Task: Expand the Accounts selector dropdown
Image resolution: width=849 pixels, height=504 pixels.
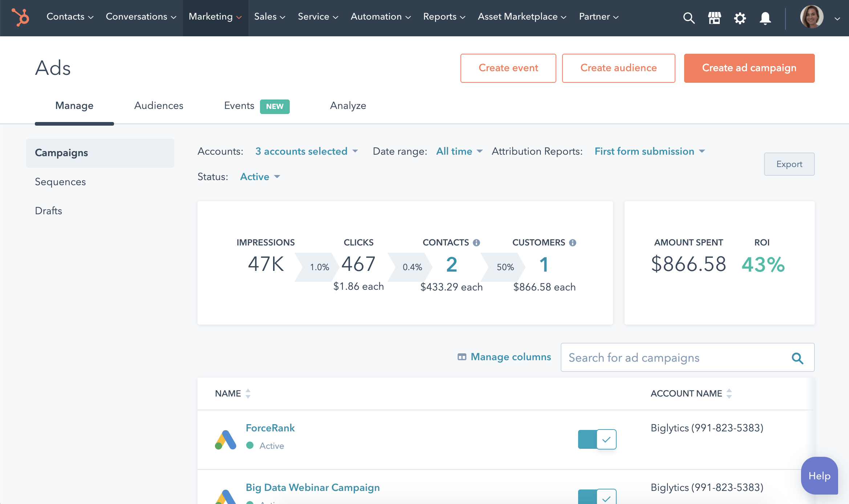Action: tap(306, 151)
